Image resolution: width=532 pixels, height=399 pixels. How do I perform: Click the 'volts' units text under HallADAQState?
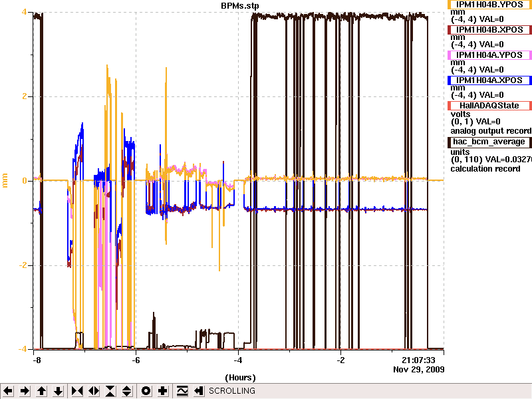click(460, 114)
